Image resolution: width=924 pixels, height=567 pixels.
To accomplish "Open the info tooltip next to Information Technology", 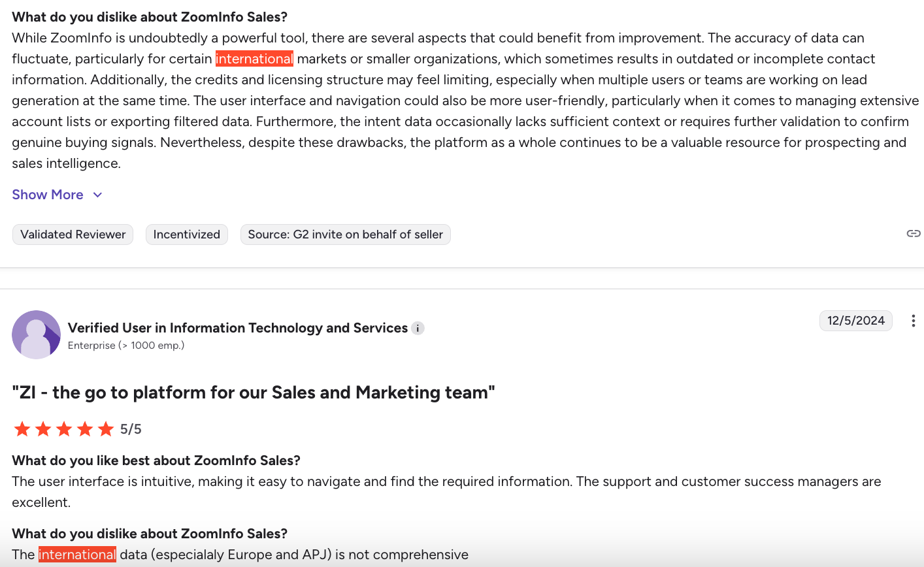I will tap(417, 328).
